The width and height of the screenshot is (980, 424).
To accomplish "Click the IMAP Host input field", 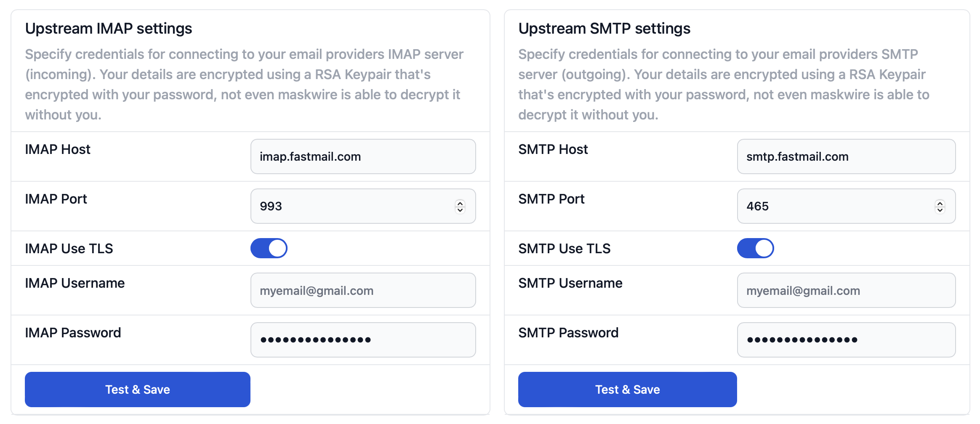I will [x=363, y=156].
